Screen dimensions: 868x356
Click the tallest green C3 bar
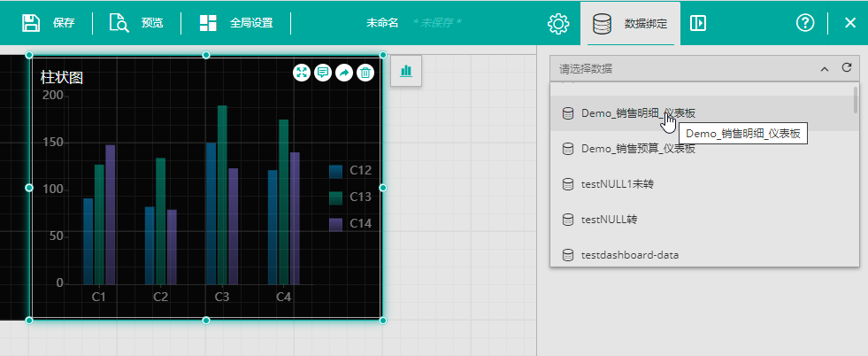point(223,195)
